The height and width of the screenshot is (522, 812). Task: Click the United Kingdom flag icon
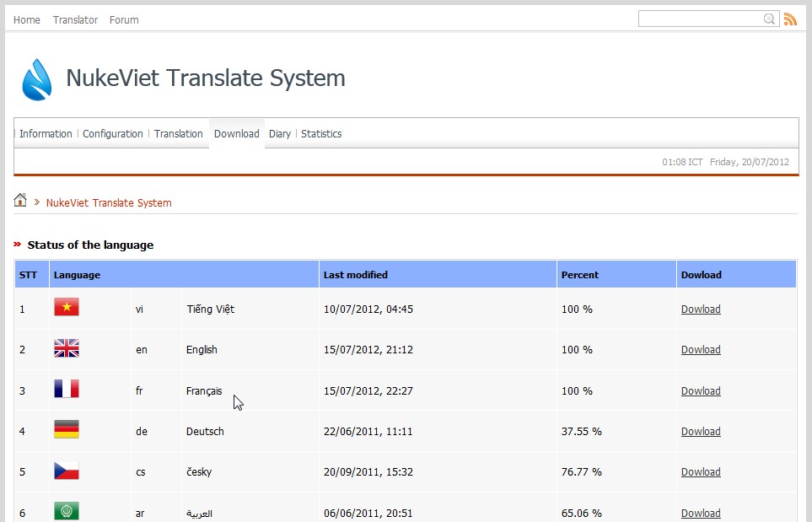[67, 348]
